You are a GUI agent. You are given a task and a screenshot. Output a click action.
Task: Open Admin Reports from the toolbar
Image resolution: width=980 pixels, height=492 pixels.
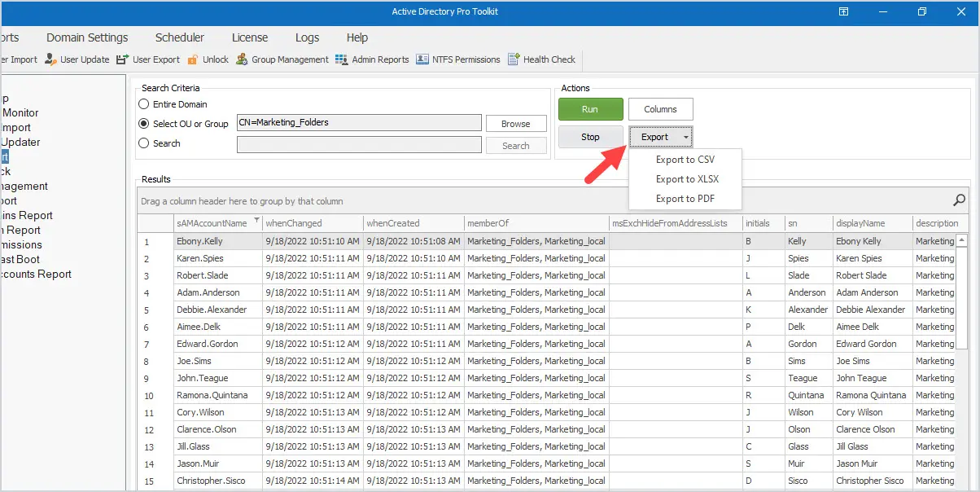pyautogui.click(x=372, y=59)
